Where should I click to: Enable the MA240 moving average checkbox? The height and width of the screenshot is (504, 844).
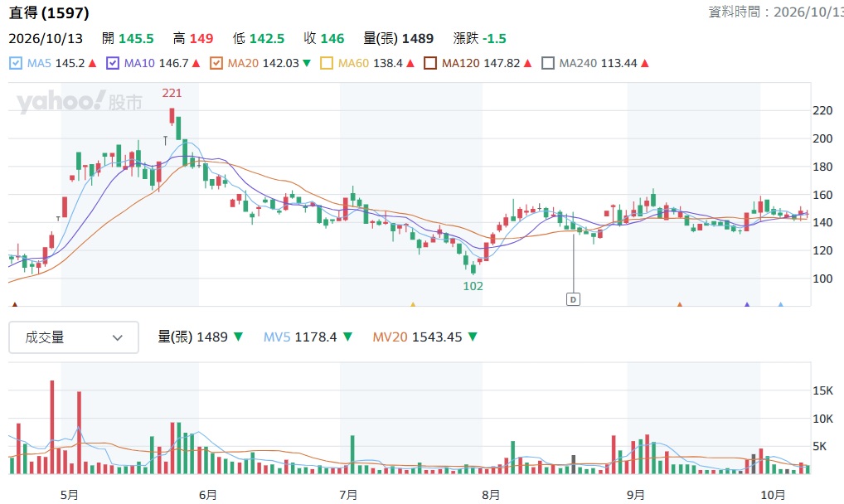[x=547, y=64]
